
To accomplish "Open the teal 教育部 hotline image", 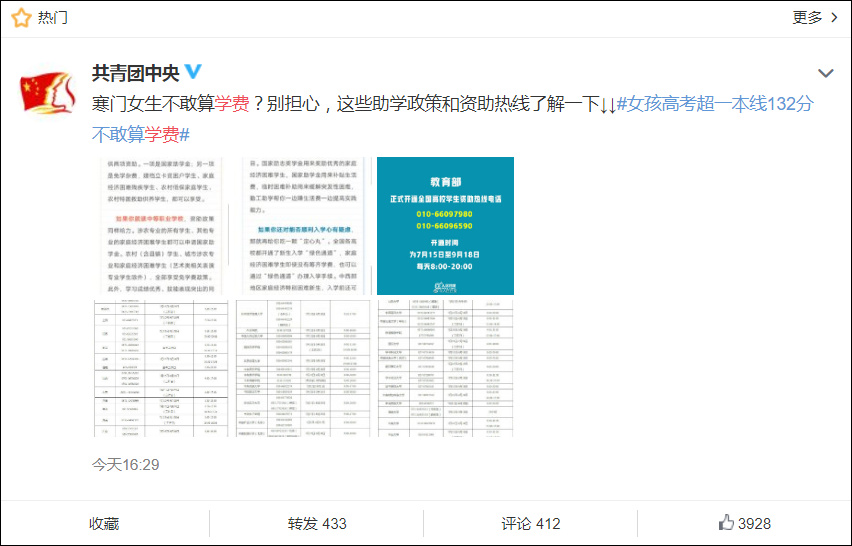I will coord(446,226).
